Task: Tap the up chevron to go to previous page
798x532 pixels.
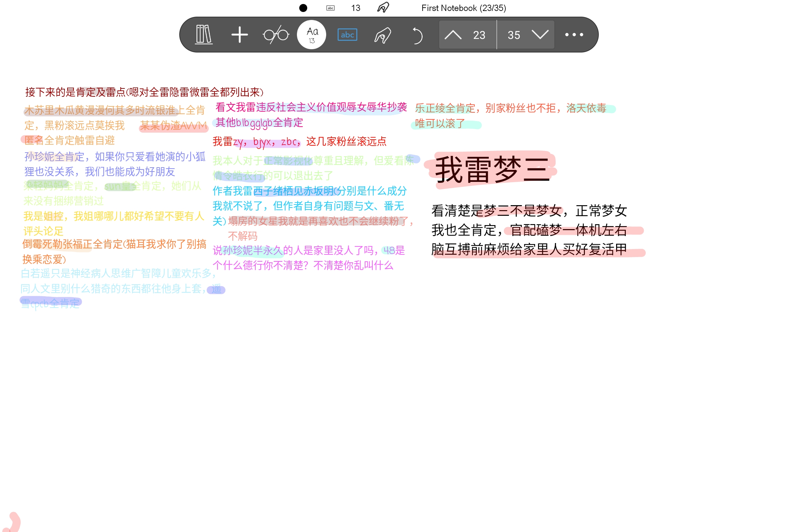Action: tap(453, 34)
